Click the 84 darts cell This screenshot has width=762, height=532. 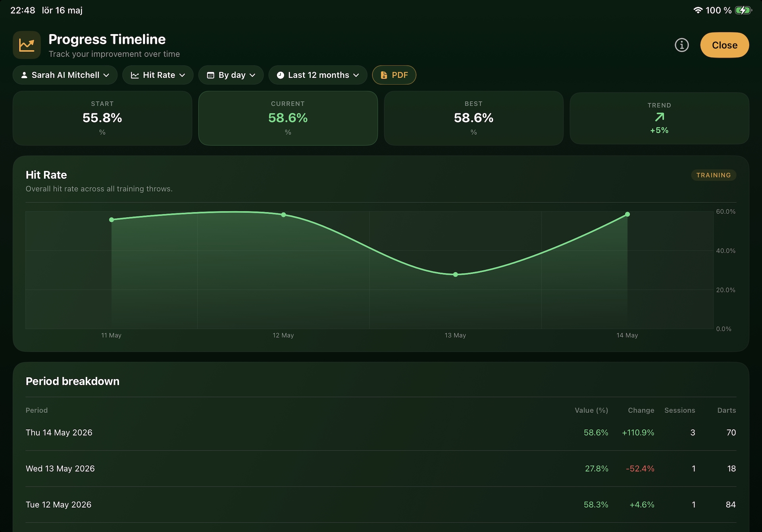pos(731,505)
